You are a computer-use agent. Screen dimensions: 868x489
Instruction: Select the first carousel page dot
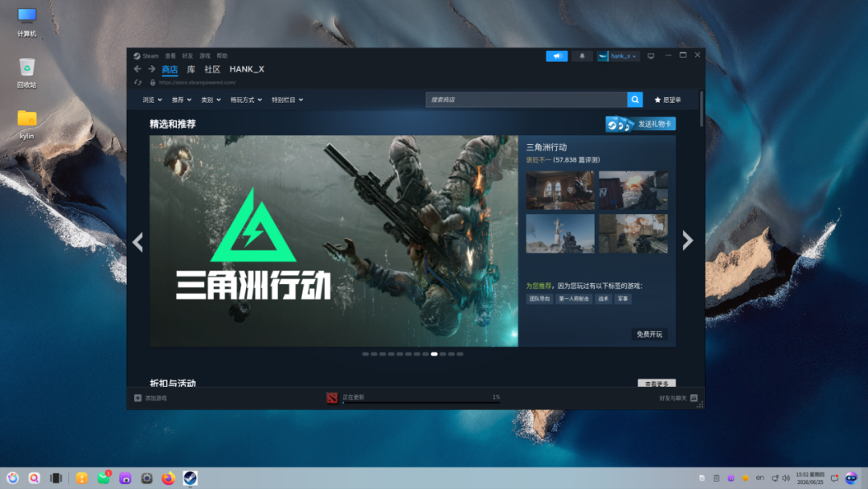tap(366, 355)
